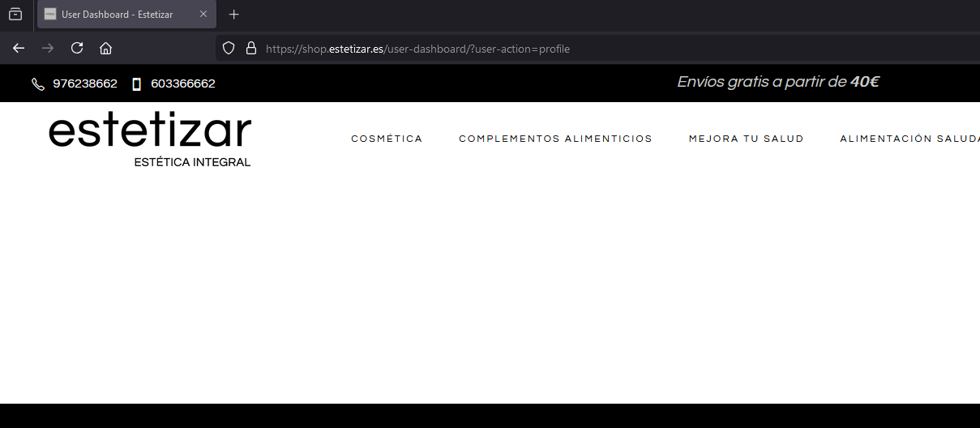Image resolution: width=980 pixels, height=428 pixels.
Task: Open the MEJORA TU SALUD menu
Action: click(x=746, y=139)
